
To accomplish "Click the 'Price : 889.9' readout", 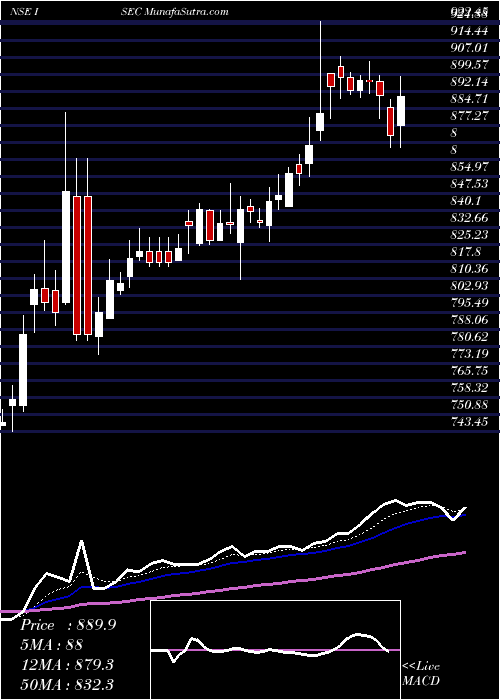I will 68,625.
